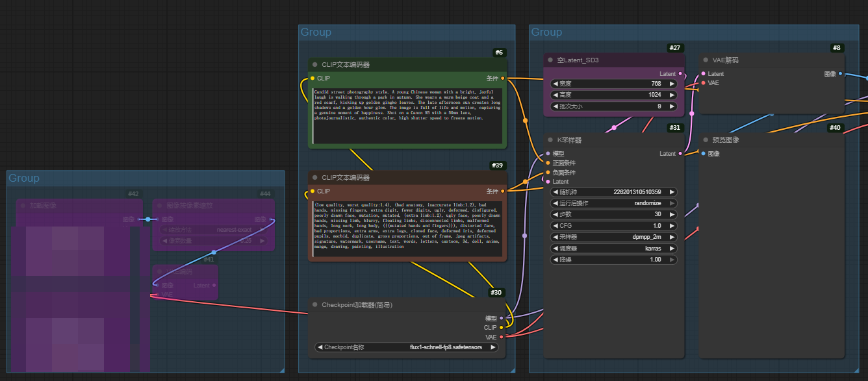The width and height of the screenshot is (868, 381).
Task: Decrease 宽度 with its left arrow
Action: tap(554, 84)
